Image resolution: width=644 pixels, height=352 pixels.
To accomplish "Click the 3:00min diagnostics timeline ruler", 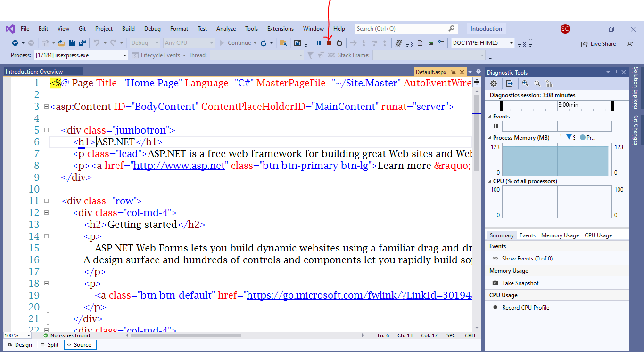I will [557, 105].
